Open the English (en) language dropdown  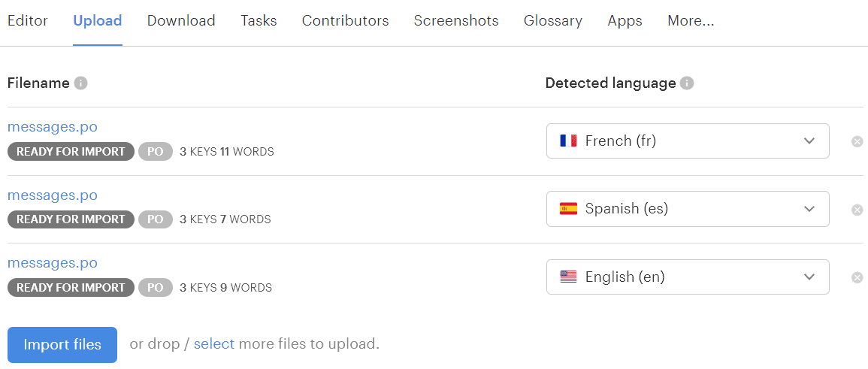pos(687,277)
